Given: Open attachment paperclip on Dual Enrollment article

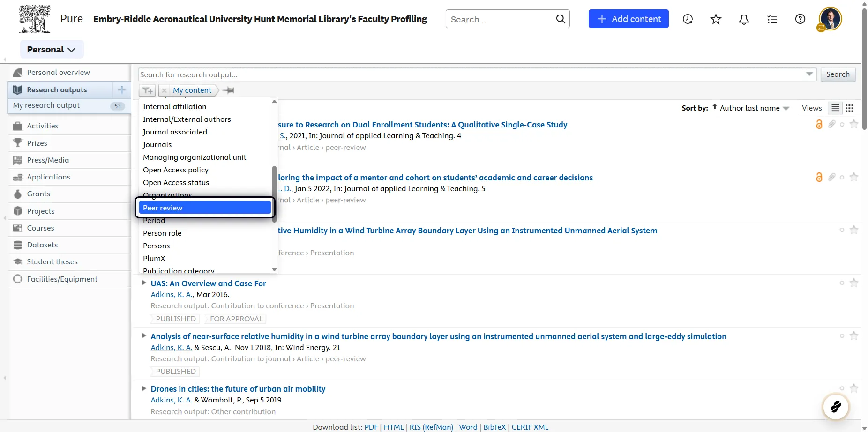Looking at the screenshot, I should 832,124.
